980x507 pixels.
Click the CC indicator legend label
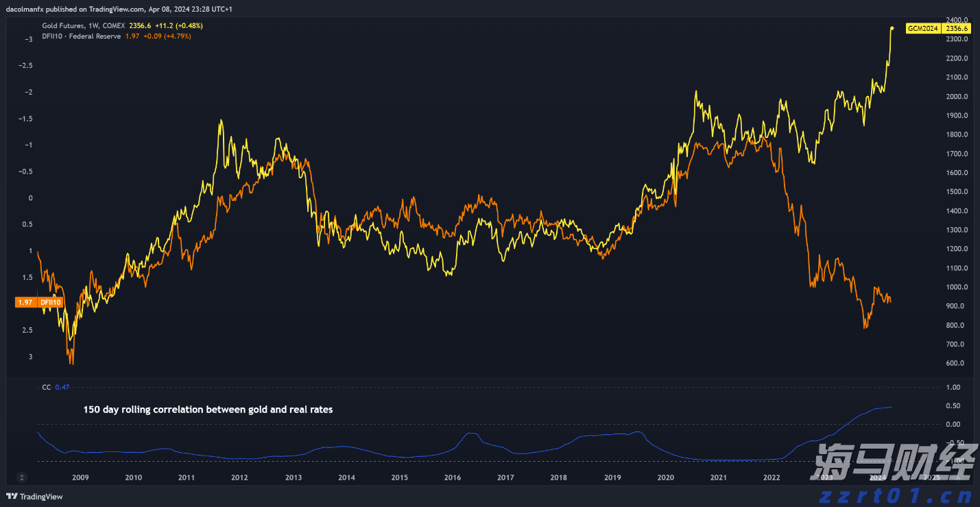pyautogui.click(x=46, y=387)
